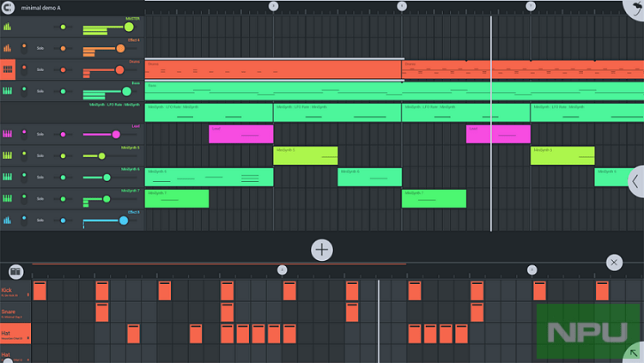Screen dimensions: 644x363
Task: Click the Drums track volume slider knob
Action: click(x=119, y=70)
